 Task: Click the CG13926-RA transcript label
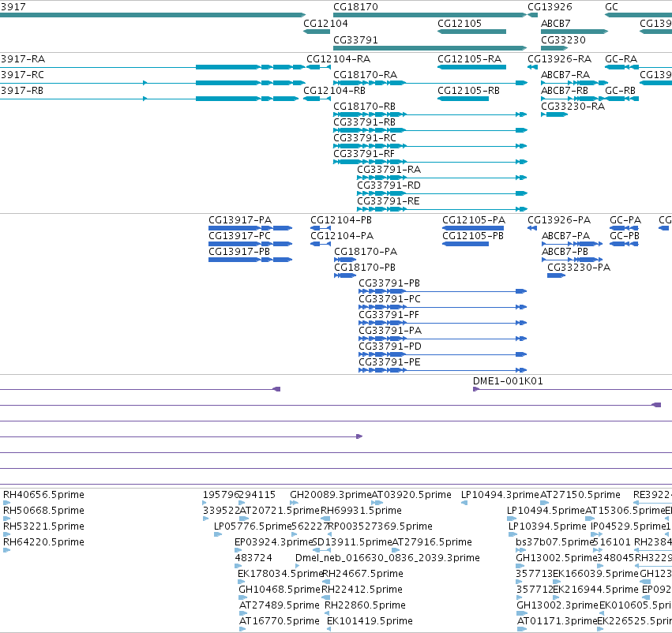[559, 59]
